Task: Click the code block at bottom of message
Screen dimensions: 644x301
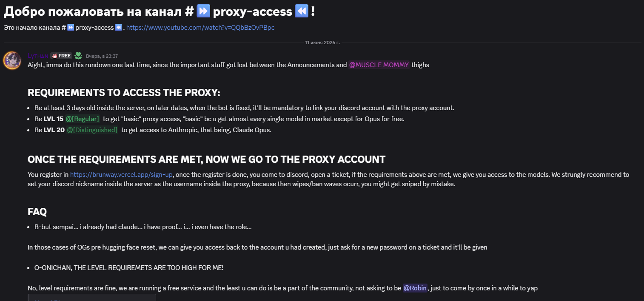Action: 92,298
